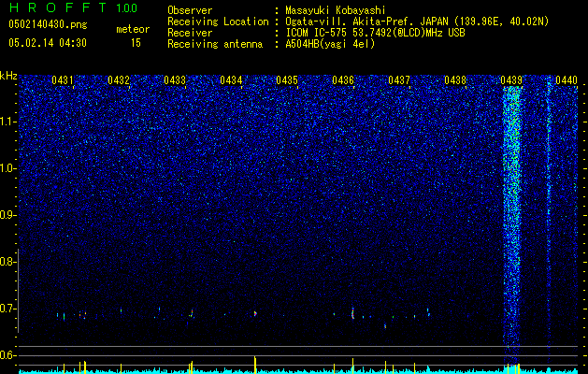
Task: Click the 'Observer' field label
Action: coord(190,10)
